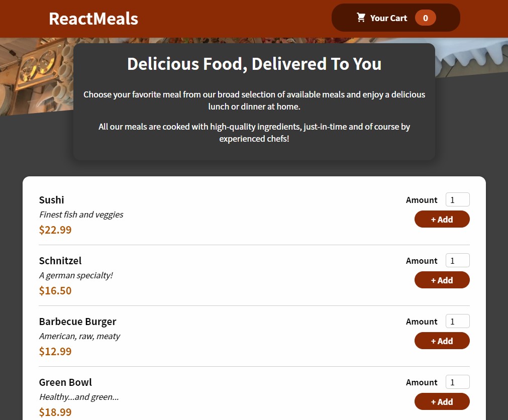508x420 pixels.
Task: Click the Schnitzel meal name
Action: point(60,261)
